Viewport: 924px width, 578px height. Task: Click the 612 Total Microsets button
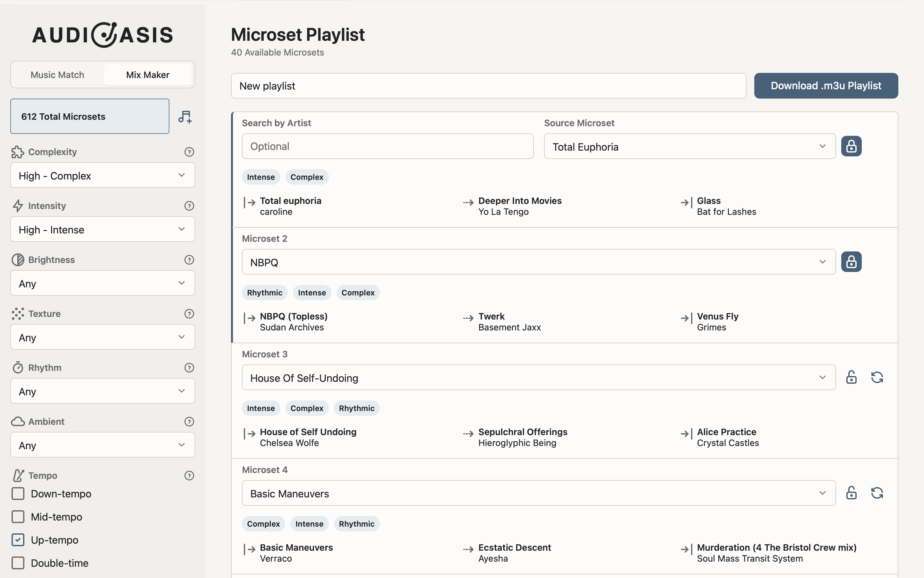pos(90,116)
